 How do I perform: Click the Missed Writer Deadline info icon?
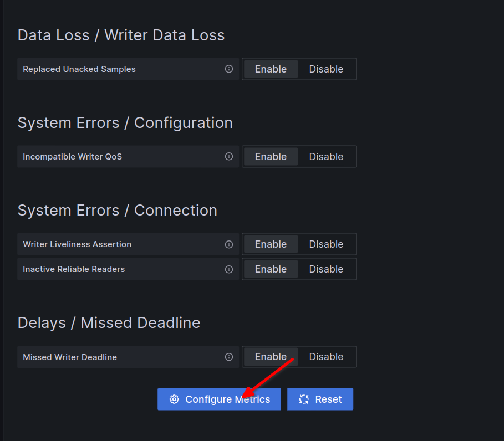tap(228, 357)
